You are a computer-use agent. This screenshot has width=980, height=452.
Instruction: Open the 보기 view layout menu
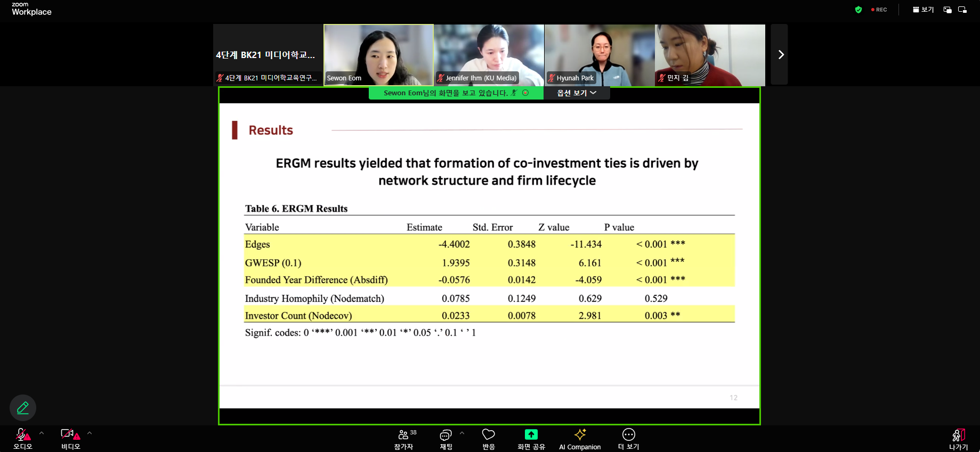pos(923,10)
